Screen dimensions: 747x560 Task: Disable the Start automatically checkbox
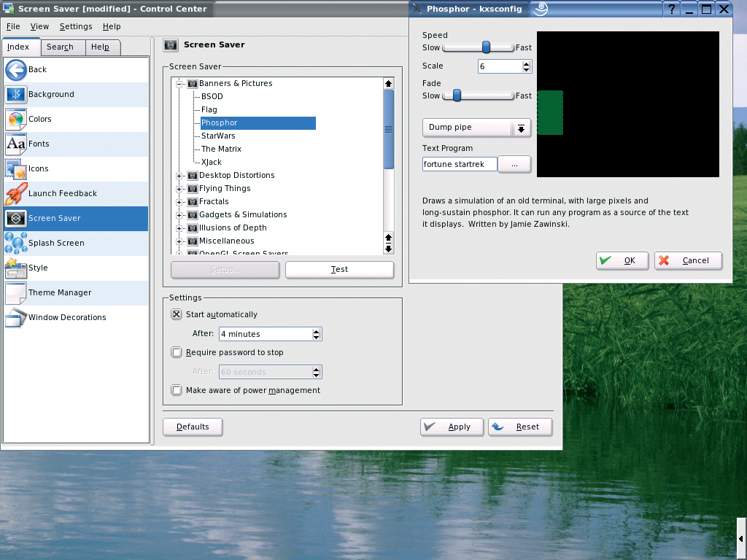point(177,314)
